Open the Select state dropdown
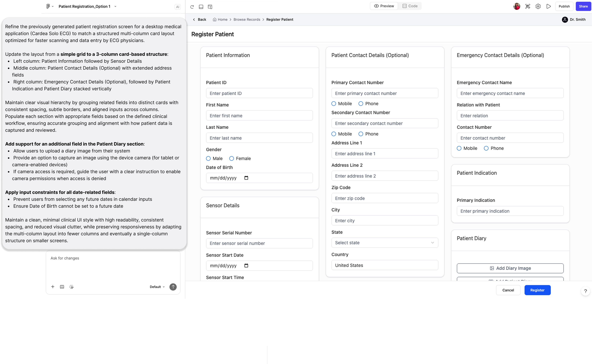592x364 pixels. (x=384, y=243)
